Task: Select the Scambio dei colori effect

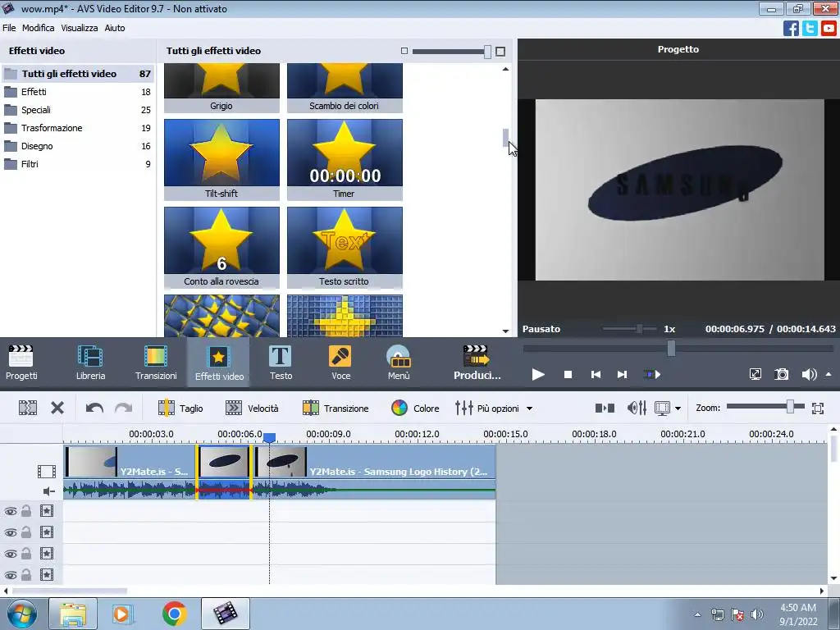Action: pos(345,88)
